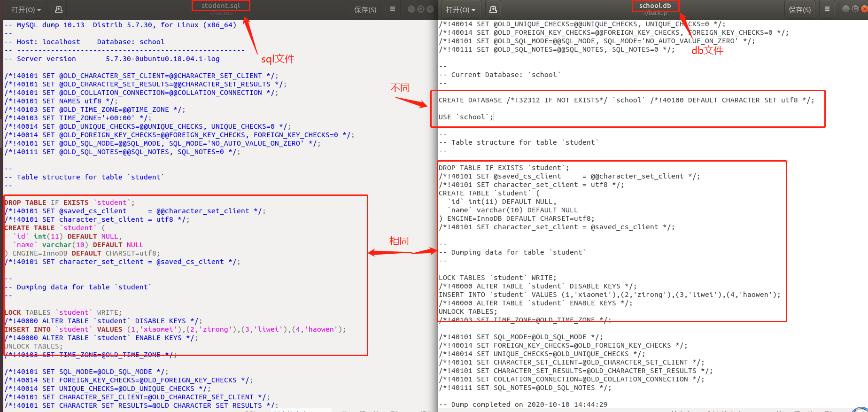The height and width of the screenshot is (412, 868).
Task: Save the school.db file with 保存(S)
Action: point(799,9)
